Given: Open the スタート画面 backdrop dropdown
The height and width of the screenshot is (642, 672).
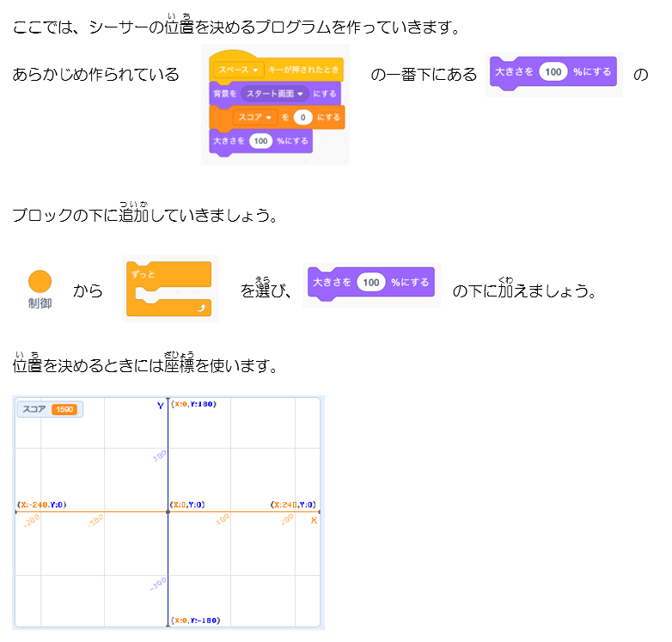Looking at the screenshot, I should 275,93.
